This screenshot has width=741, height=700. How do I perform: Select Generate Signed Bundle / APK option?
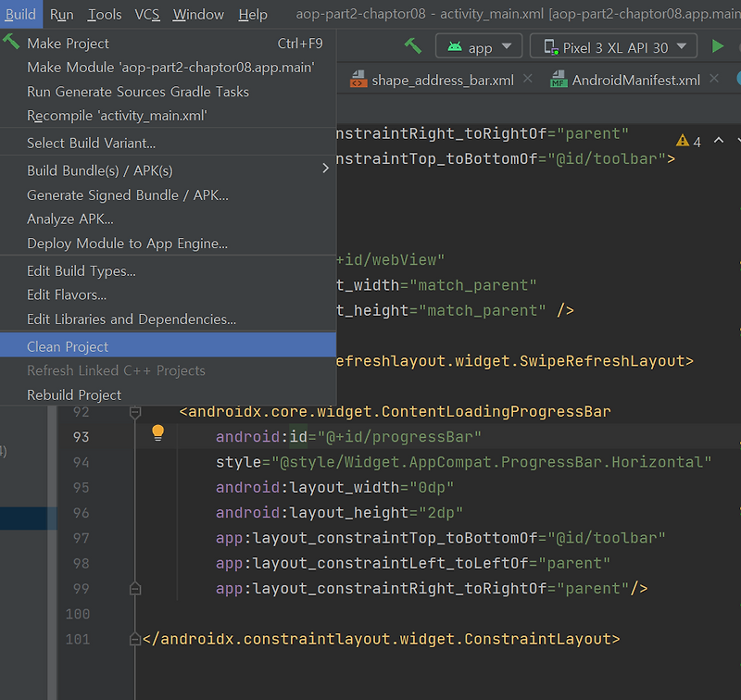pos(127,194)
